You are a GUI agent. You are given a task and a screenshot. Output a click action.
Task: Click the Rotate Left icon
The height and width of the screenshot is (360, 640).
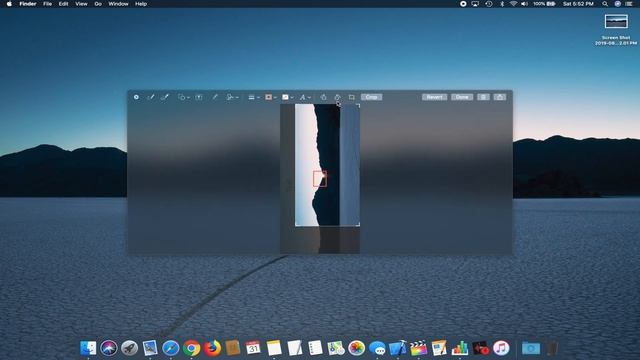point(323,97)
